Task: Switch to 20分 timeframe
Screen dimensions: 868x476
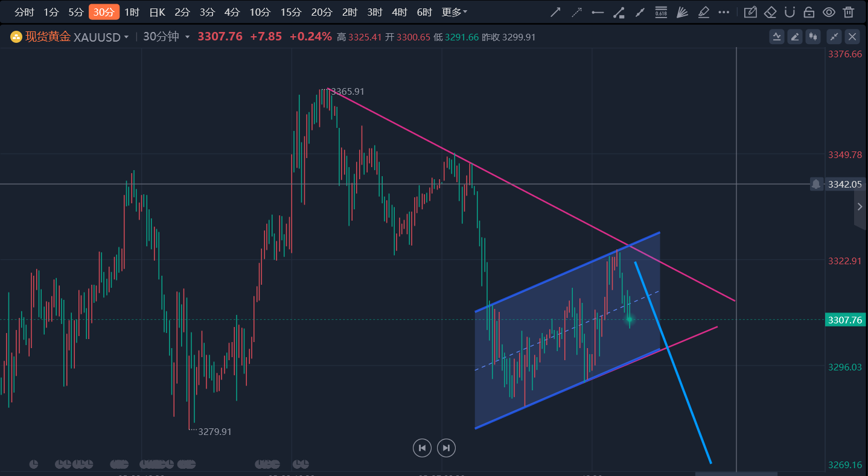Action: [321, 12]
